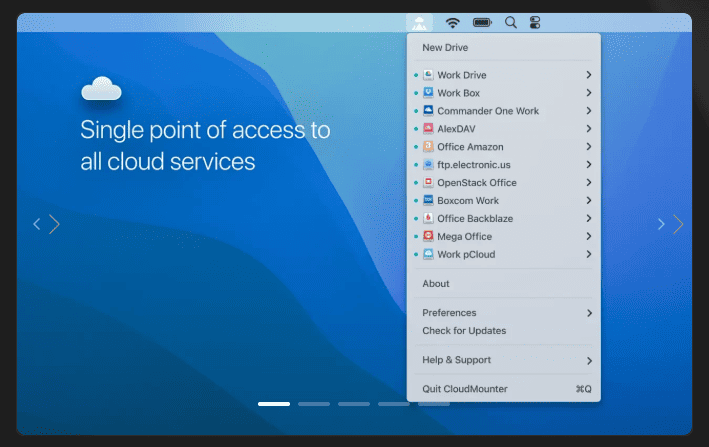The height and width of the screenshot is (447, 709).
Task: Expand the Help & Support chevron
Action: tap(589, 361)
